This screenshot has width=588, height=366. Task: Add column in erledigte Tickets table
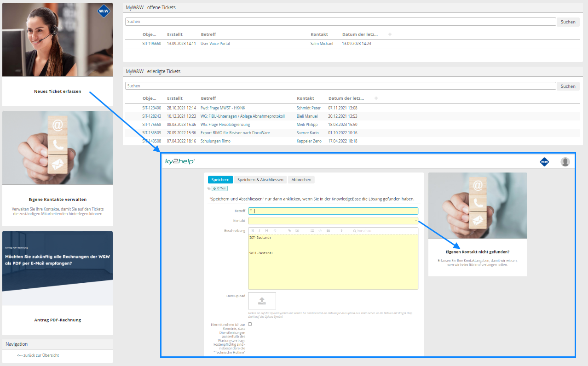coord(376,98)
